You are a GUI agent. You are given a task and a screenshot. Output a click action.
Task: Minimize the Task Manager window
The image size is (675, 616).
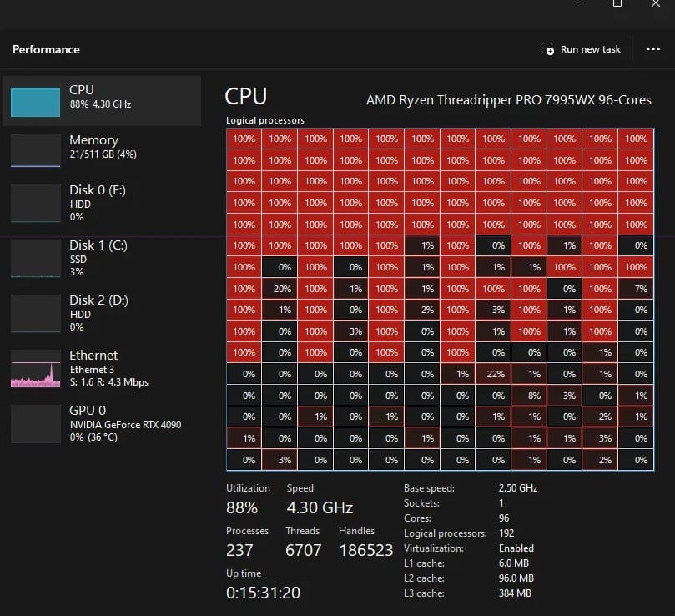pyautogui.click(x=580, y=3)
